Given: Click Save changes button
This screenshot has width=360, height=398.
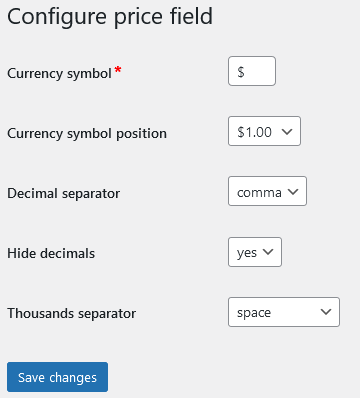Looking at the screenshot, I should click(57, 377).
